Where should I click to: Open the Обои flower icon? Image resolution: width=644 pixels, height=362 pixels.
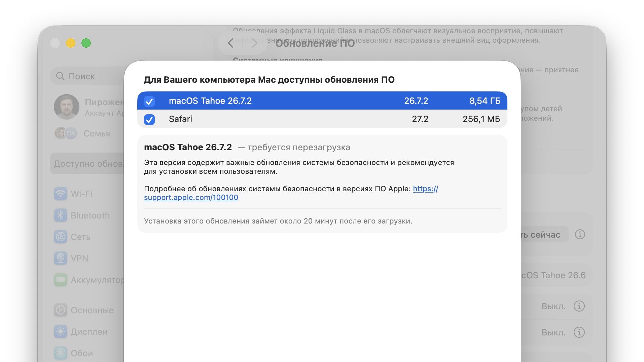tap(61, 353)
